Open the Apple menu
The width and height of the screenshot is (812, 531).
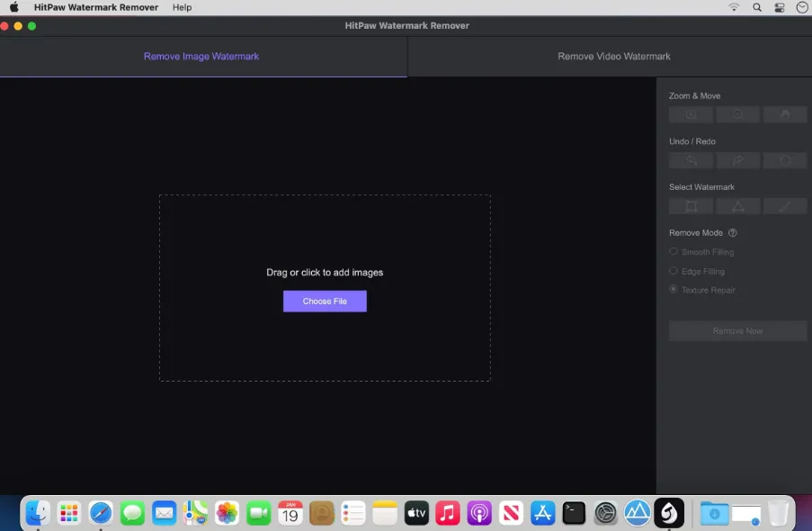14,7
